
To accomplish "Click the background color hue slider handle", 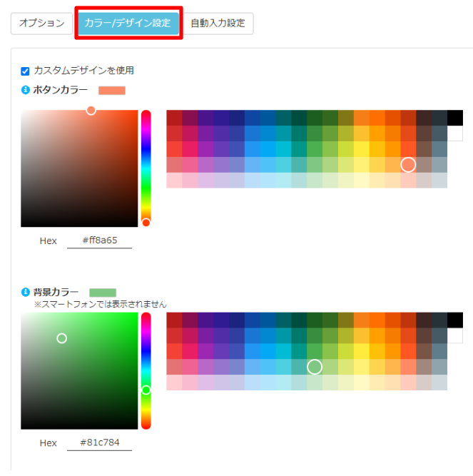I will [x=146, y=390].
